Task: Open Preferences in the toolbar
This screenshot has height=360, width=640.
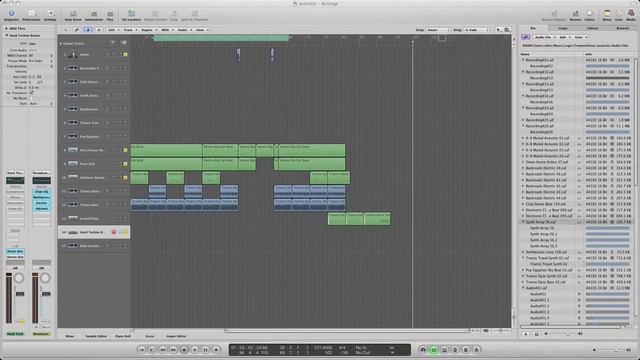Action: click(31, 16)
